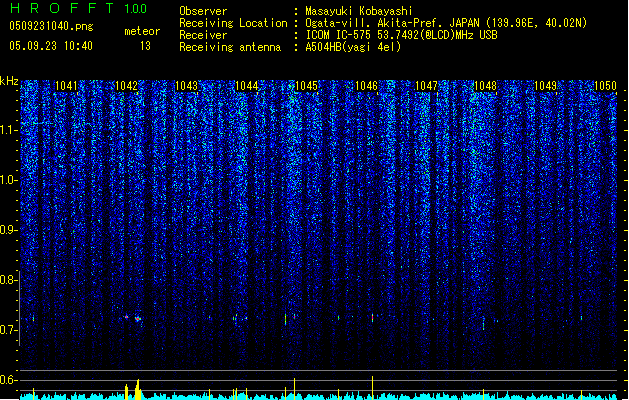
Task: Click the 'Receiver' field label
Action: [x=203, y=35]
